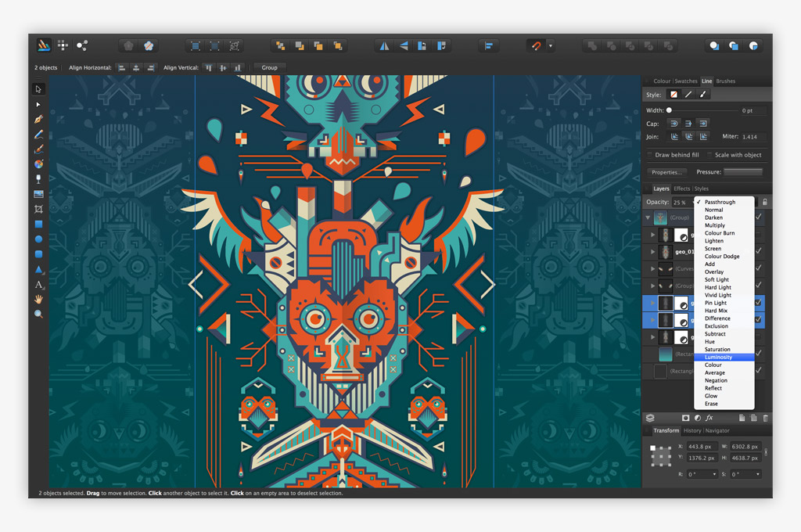Open layer effects fx icon
This screenshot has height=532, width=801.
[x=709, y=418]
